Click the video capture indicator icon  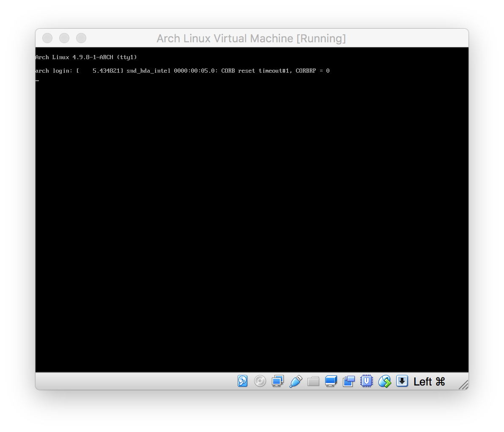(349, 381)
